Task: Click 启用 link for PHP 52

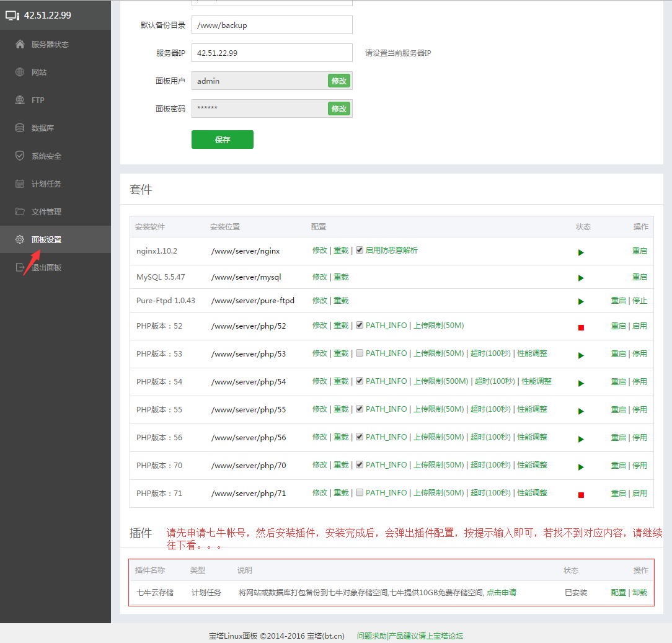Action: (x=639, y=326)
